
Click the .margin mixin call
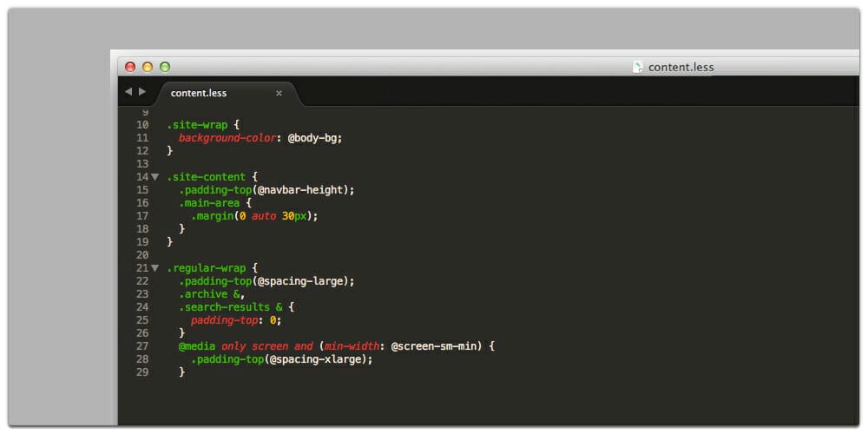[212, 216]
